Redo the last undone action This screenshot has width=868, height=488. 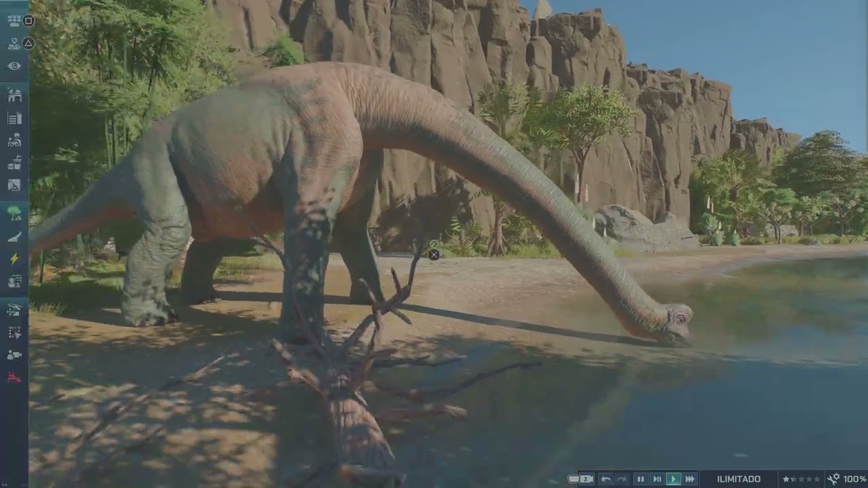pyautogui.click(x=622, y=479)
